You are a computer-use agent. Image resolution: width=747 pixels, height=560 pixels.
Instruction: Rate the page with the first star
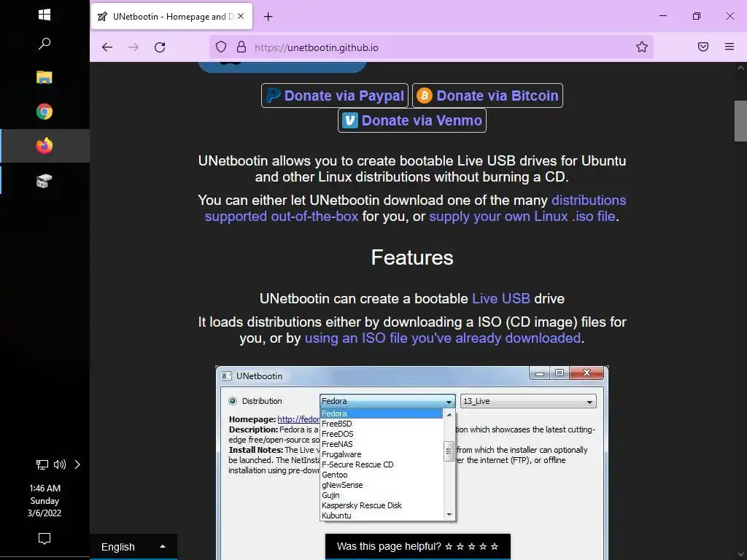pos(449,546)
